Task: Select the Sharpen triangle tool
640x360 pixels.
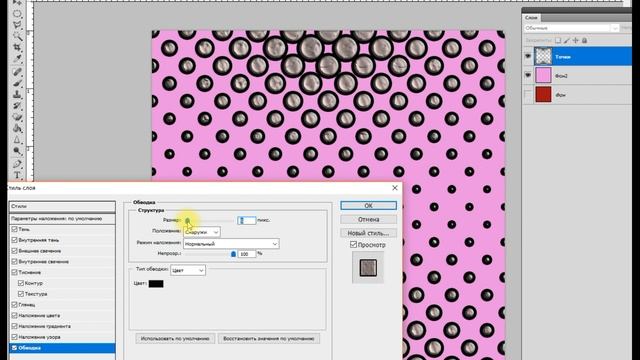Action: 17,140
